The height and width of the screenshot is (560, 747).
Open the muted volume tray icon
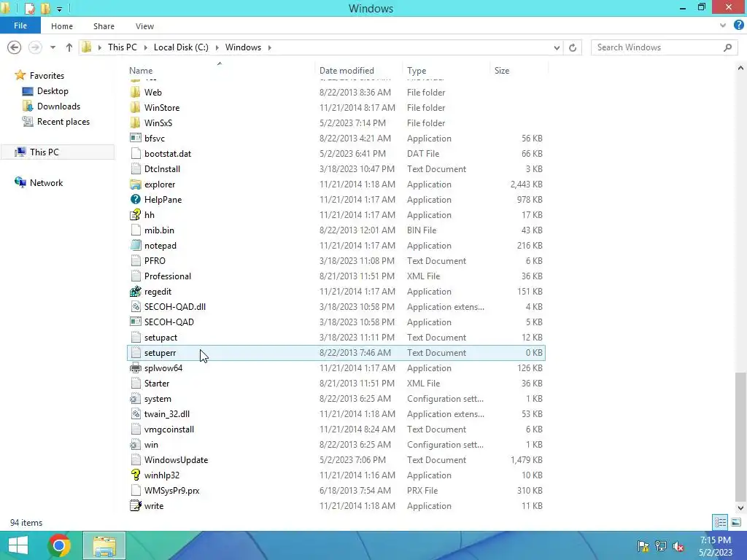pyautogui.click(x=678, y=546)
